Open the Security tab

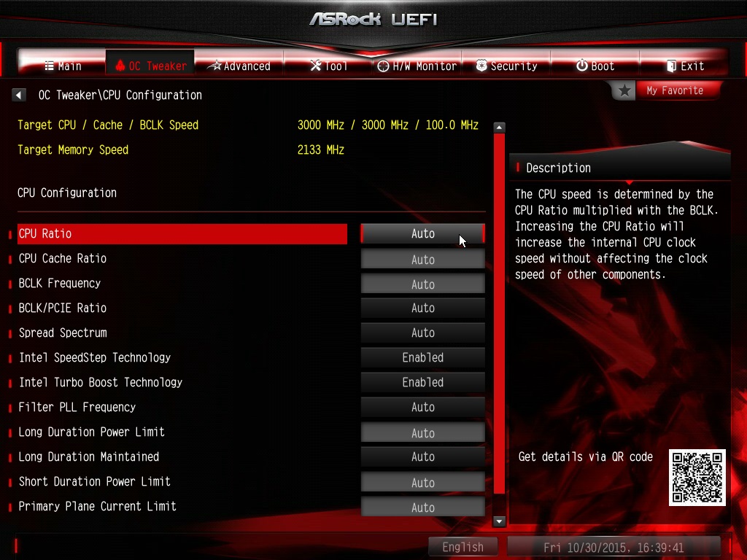point(506,66)
